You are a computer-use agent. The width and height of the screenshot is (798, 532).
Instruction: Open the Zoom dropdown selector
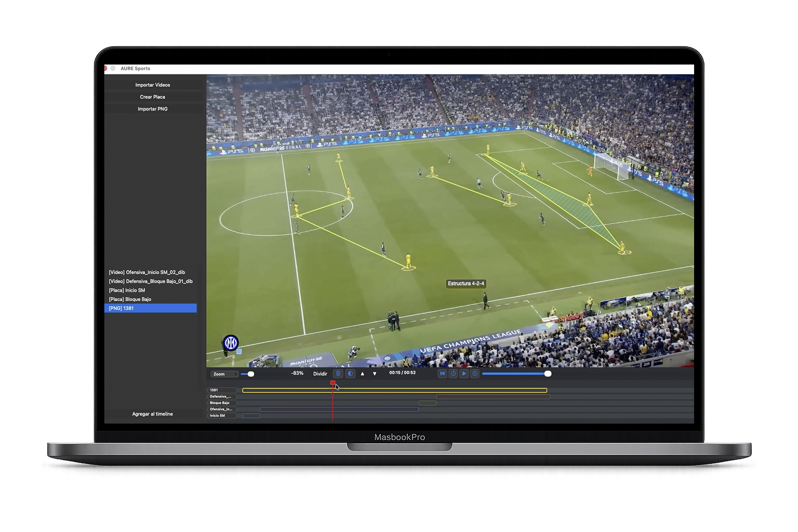224,374
